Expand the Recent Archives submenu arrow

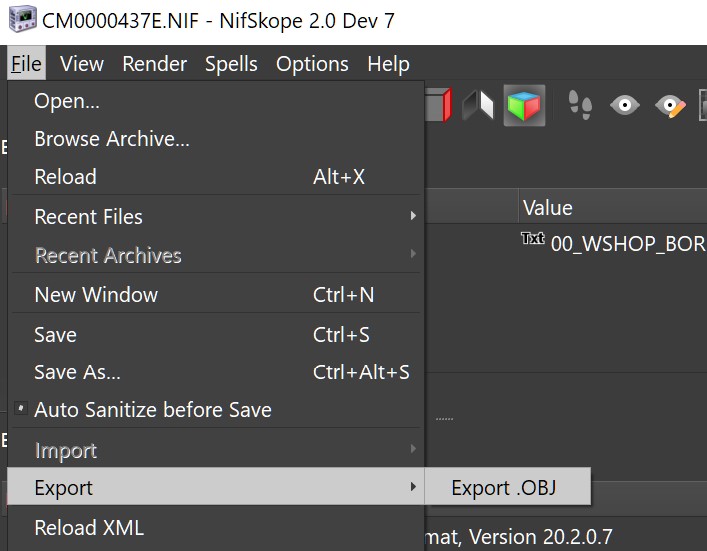[x=412, y=255]
